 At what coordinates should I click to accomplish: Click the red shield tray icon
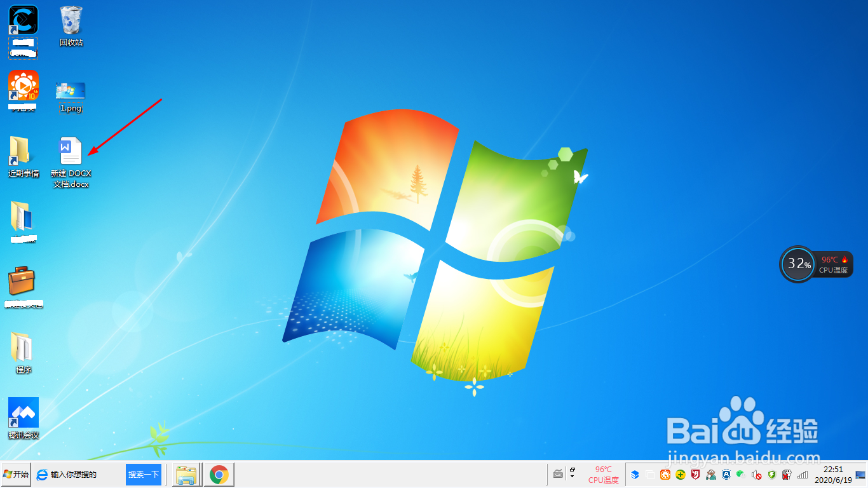pyautogui.click(x=696, y=475)
